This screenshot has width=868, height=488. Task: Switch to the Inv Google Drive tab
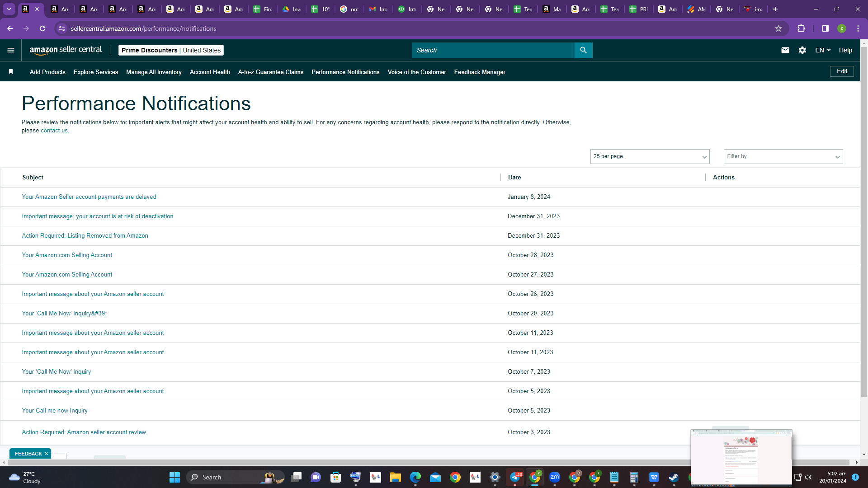pyautogui.click(x=292, y=9)
